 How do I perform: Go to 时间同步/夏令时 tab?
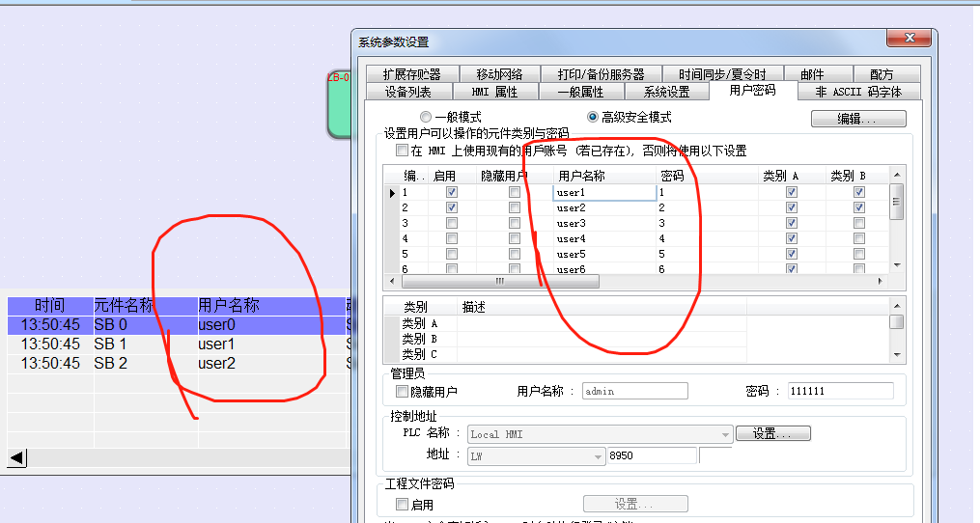[721, 74]
